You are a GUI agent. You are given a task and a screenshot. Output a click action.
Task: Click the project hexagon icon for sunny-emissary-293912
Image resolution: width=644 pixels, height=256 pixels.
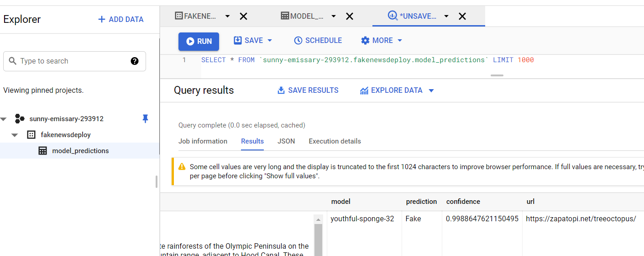coord(20,119)
